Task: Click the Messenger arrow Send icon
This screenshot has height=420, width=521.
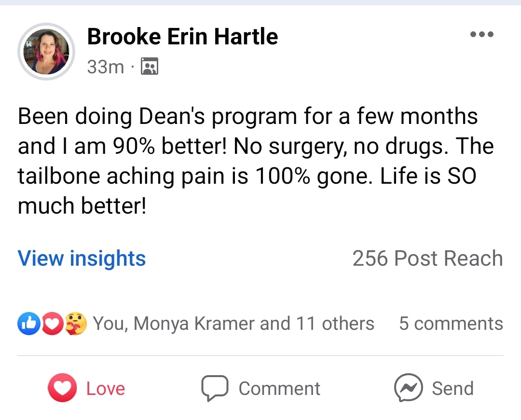Action: [409, 388]
